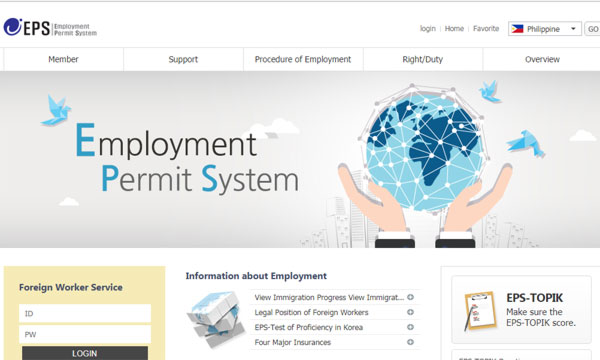Open Four Major Insurances link
This screenshot has width=600, height=360.
point(293,342)
